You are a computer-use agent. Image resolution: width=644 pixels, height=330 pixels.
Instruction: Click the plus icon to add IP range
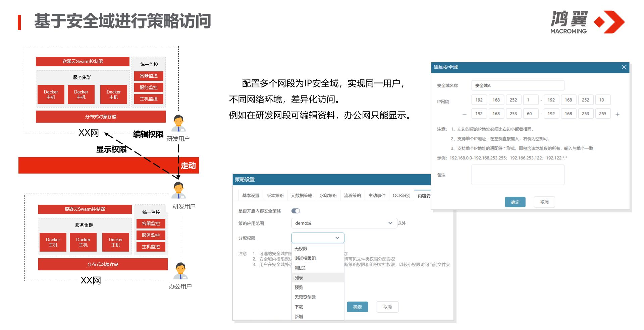617,114
